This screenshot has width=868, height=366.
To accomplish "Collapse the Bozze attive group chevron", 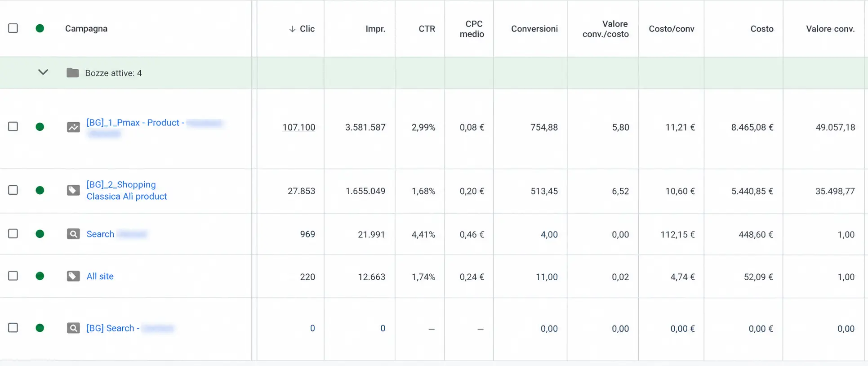I will (43, 72).
